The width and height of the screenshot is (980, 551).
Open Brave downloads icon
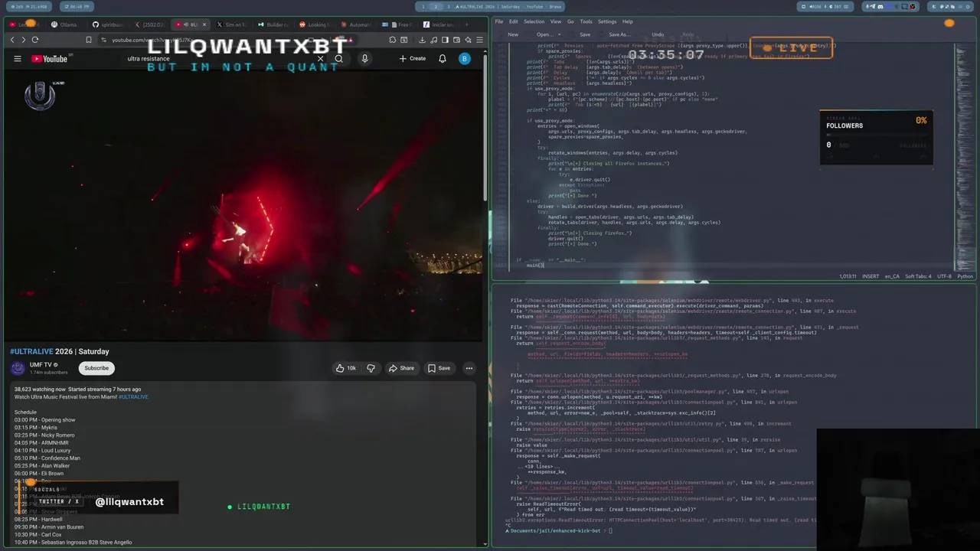(x=423, y=40)
